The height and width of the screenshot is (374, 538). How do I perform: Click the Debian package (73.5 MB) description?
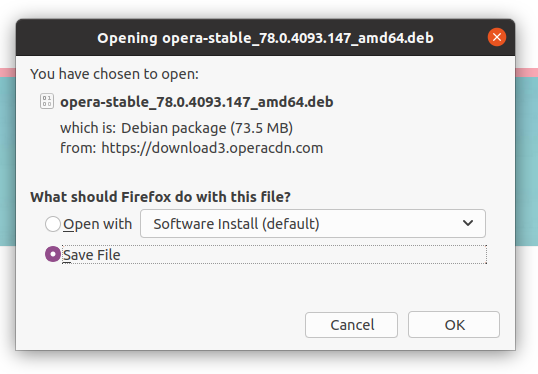tap(207, 128)
